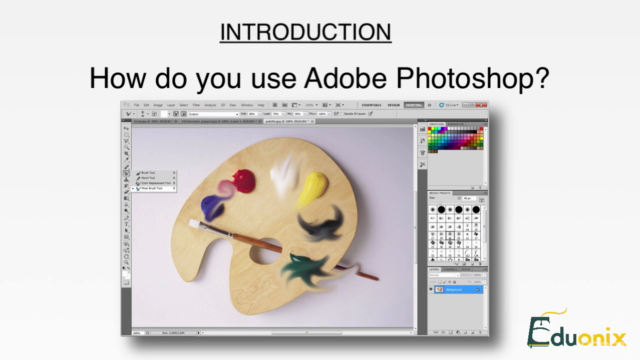Toggle lock transparent pixels in Layers

440,282
